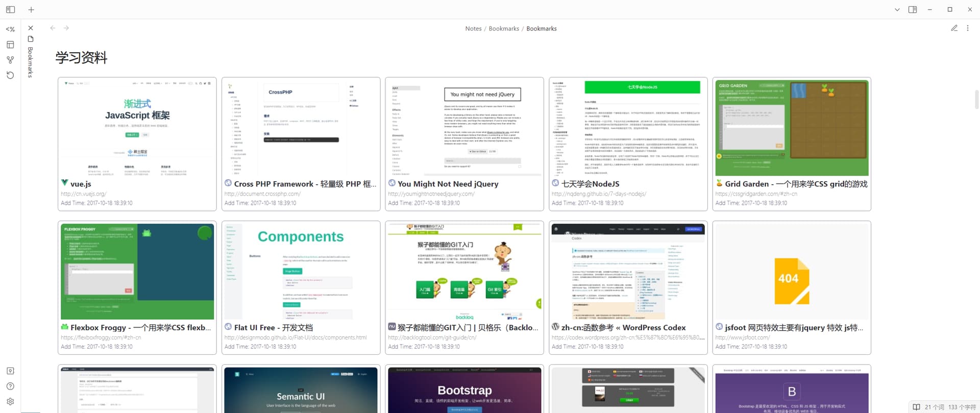Click the Grid Garden preview thumbnail

(x=792, y=128)
